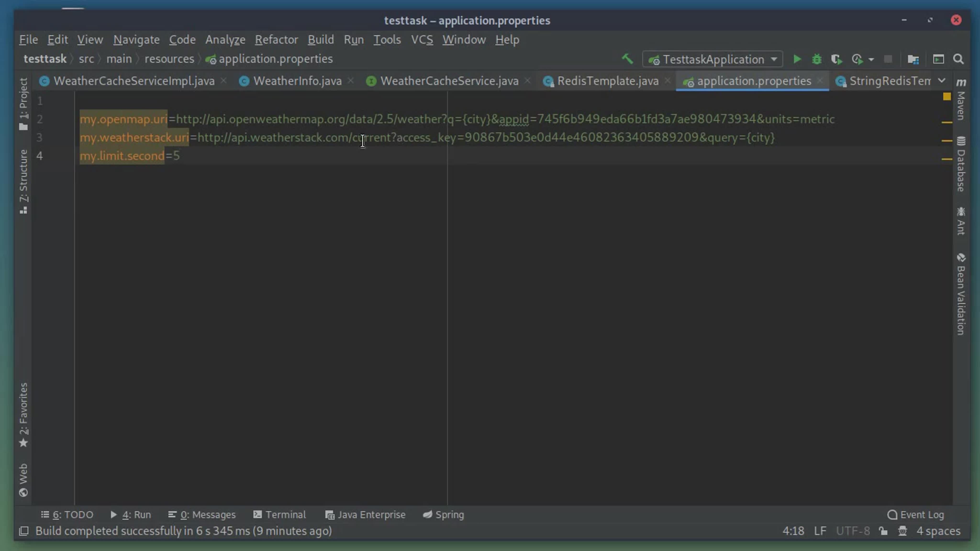Click yellow inspection indicator square
Screen dimensions: 980x551
coord(947,97)
